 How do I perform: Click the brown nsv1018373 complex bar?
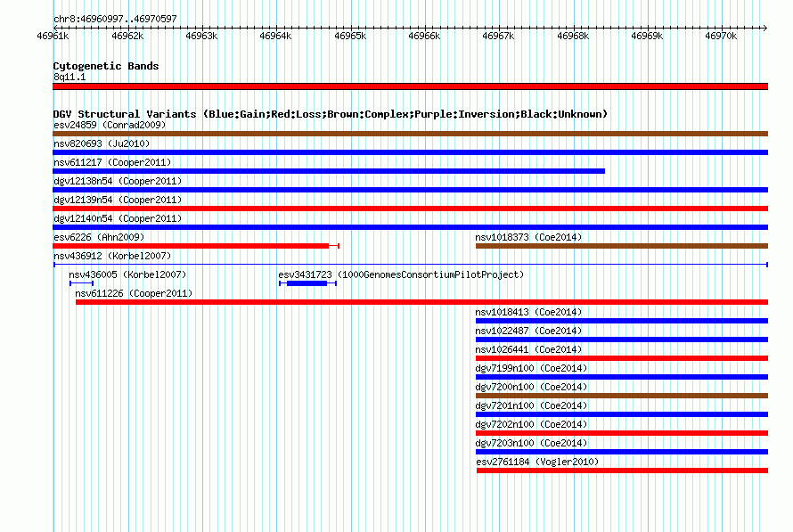pos(622,246)
